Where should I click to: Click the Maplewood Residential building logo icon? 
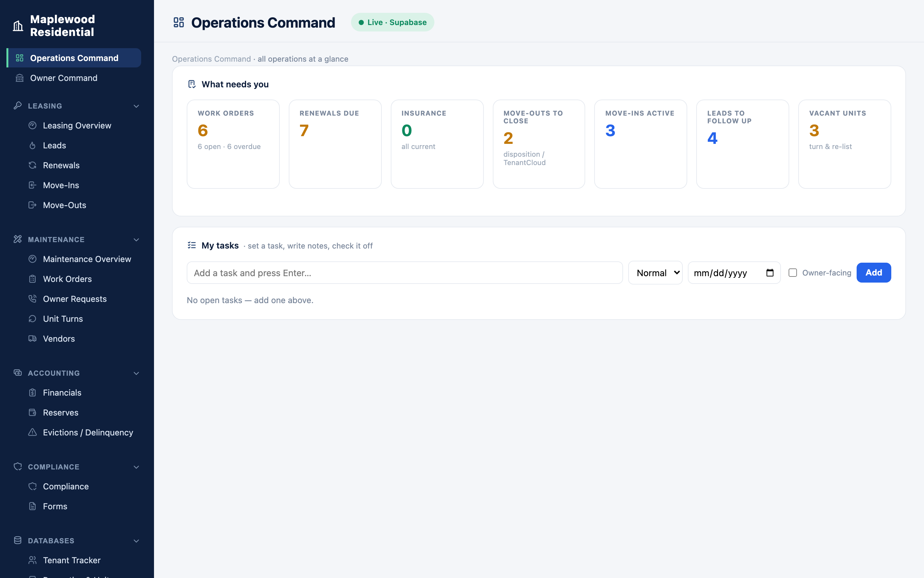coord(18,26)
